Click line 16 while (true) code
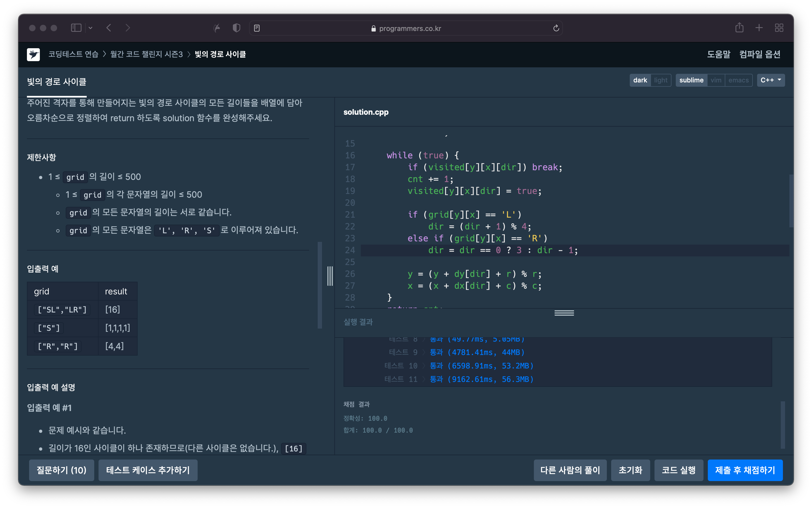The image size is (812, 508). click(422, 156)
